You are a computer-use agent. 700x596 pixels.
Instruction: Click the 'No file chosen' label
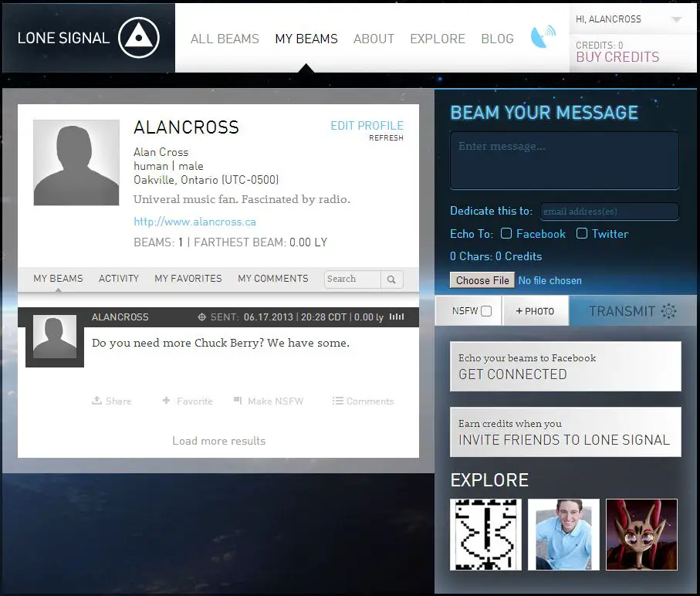[x=550, y=281]
